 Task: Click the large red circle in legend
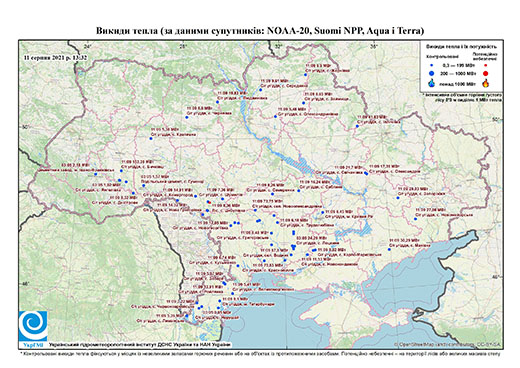pos(485,74)
